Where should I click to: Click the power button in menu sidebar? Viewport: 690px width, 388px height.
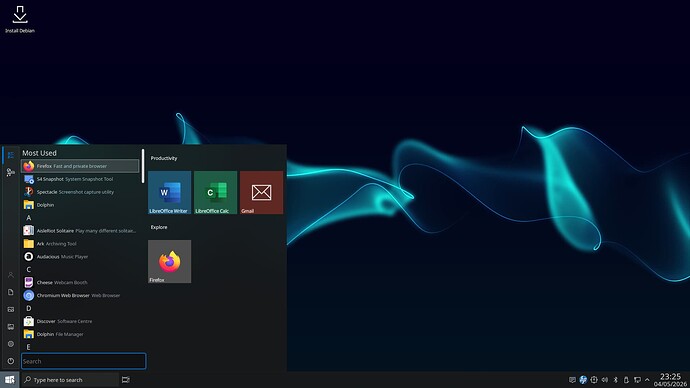point(11,361)
